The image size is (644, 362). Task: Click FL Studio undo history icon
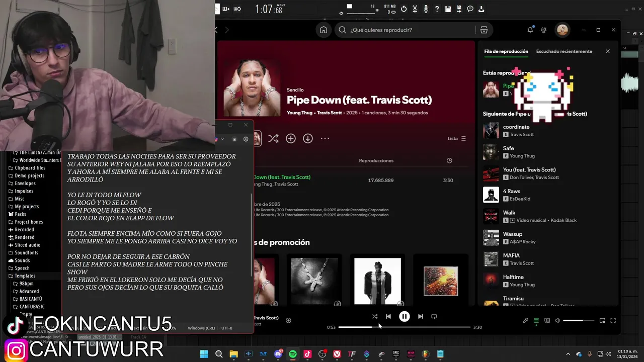404,9
